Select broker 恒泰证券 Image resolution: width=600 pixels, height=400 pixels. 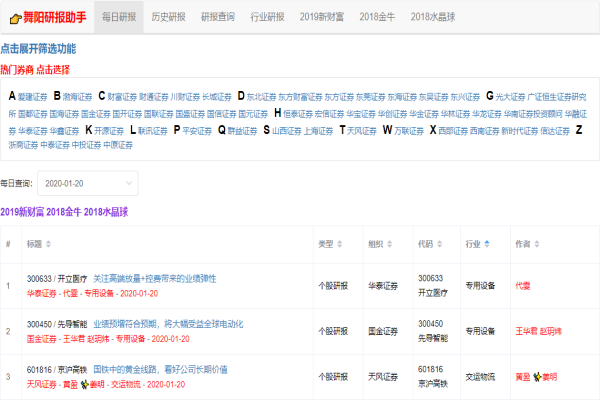[298, 114]
